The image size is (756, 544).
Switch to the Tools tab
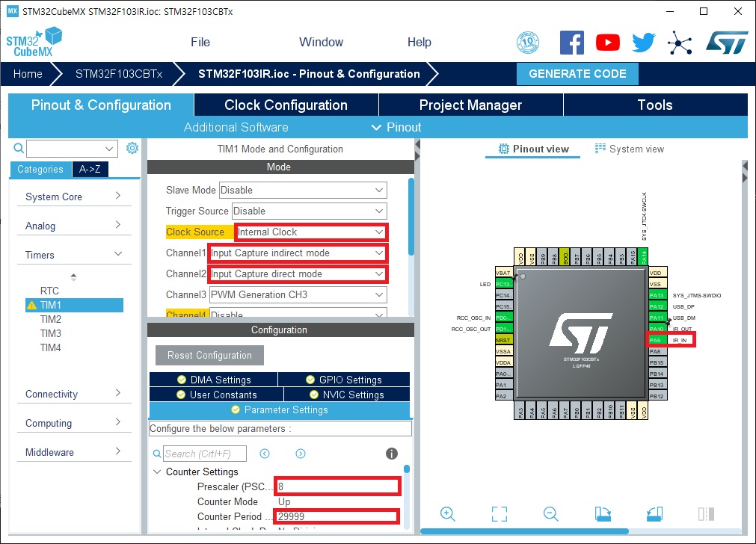click(x=655, y=105)
